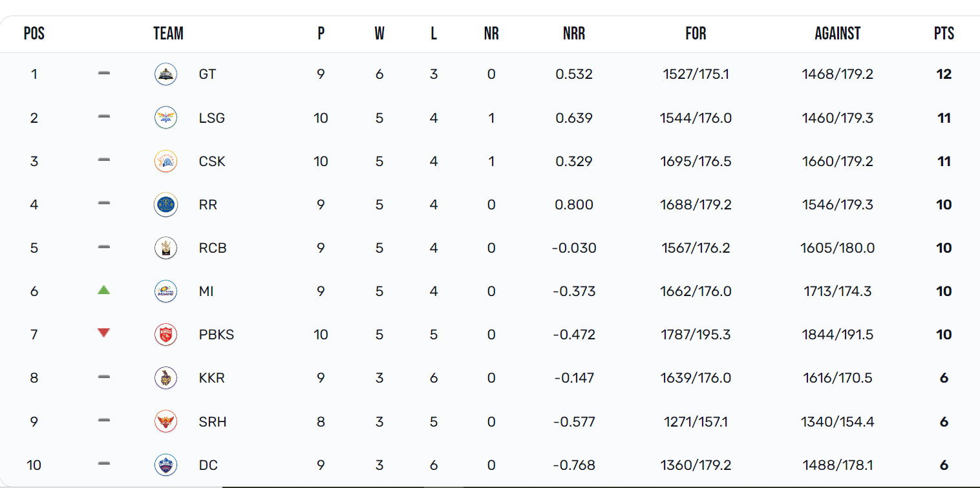The height and width of the screenshot is (488, 980).
Task: Click PBKS's red down-arrow indicator
Action: click(x=103, y=333)
